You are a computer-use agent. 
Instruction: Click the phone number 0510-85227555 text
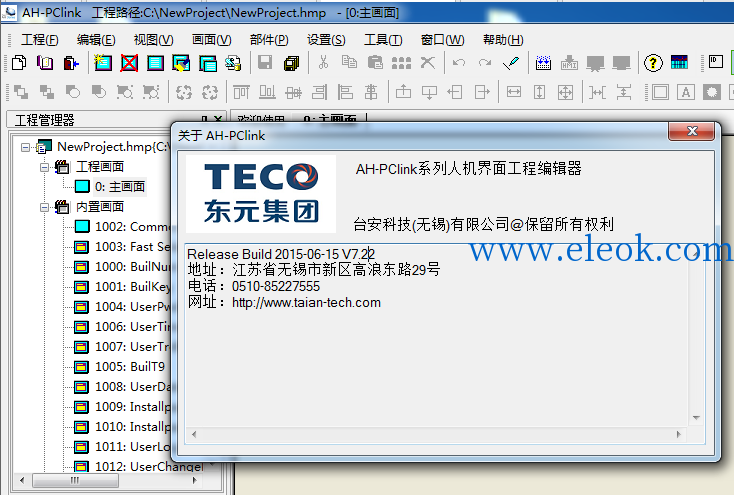point(276,286)
